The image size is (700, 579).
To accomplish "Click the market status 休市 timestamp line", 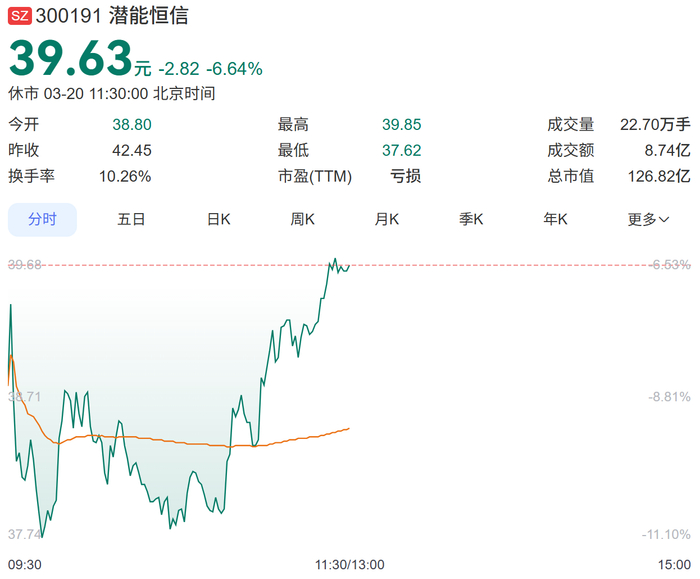I will pos(112,94).
